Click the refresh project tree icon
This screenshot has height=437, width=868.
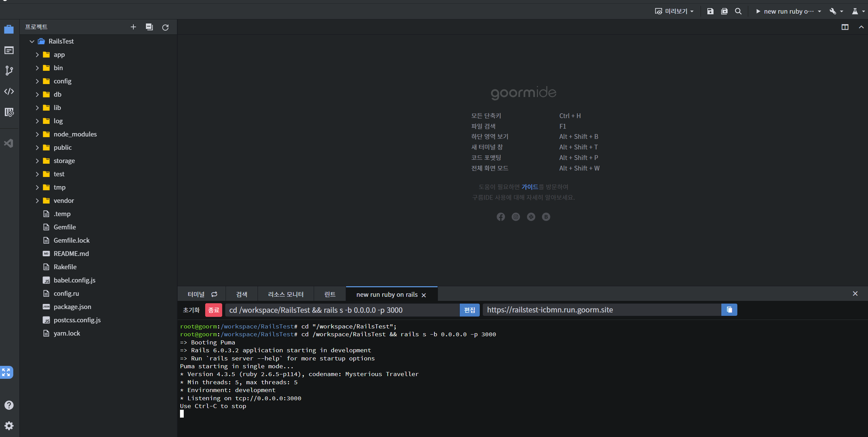[x=165, y=27]
